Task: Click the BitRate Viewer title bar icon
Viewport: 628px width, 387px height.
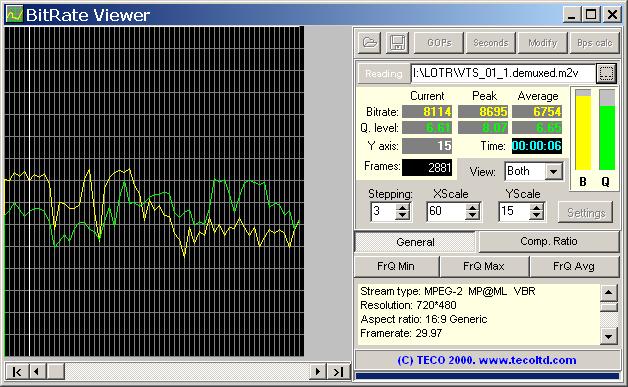Action: (14, 15)
